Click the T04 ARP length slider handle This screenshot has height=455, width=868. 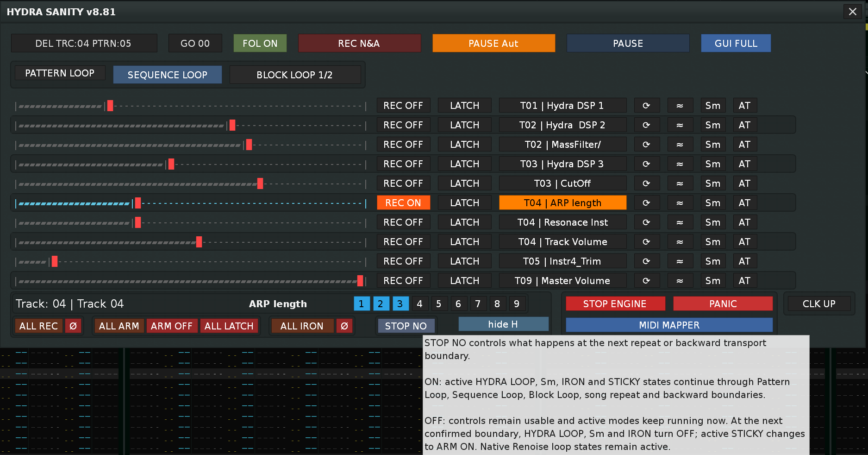[138, 203]
